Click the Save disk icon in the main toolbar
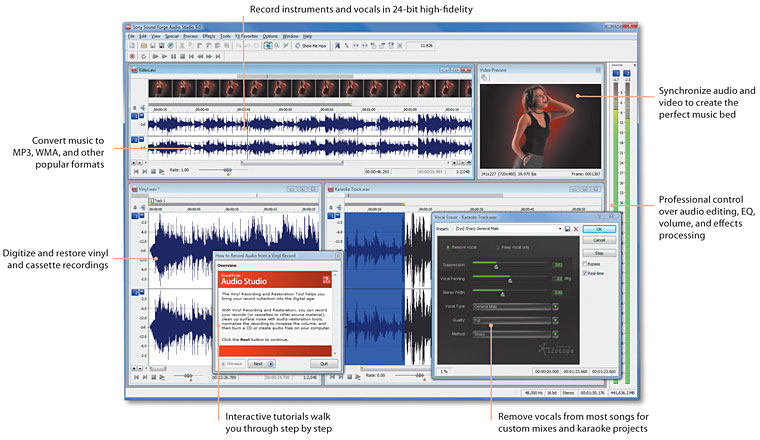 153,46
